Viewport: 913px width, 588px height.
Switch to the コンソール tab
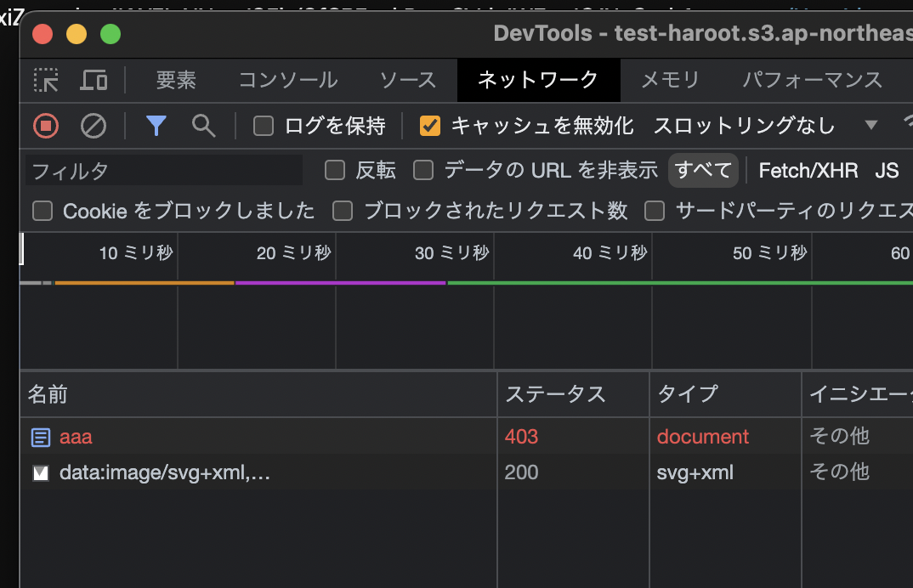287,81
